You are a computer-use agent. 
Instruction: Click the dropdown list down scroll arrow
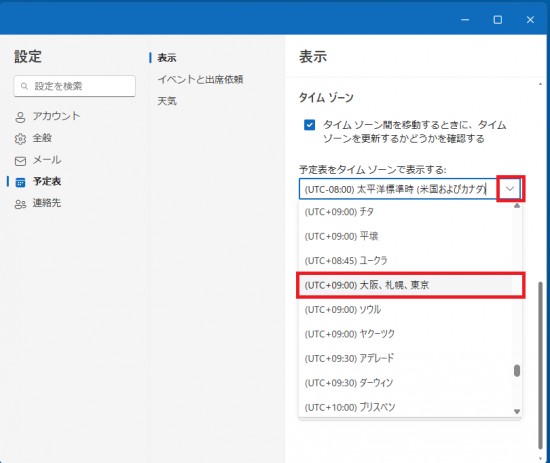click(x=517, y=411)
